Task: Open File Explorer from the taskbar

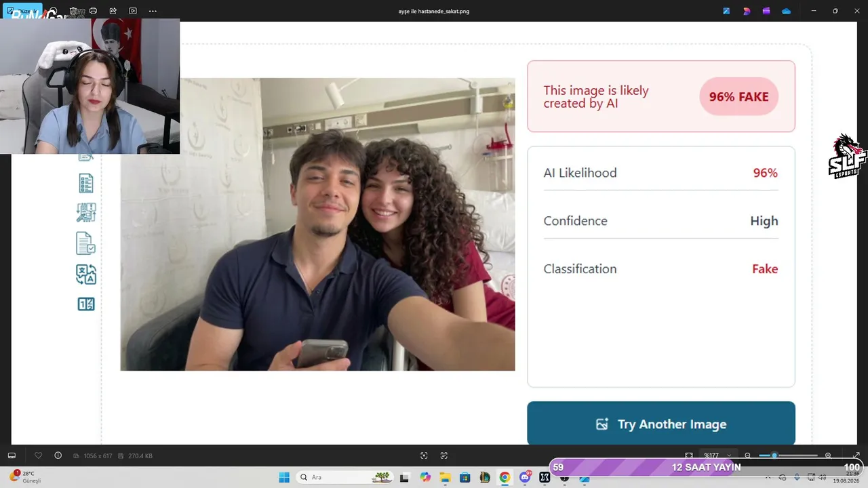Action: 445,477
